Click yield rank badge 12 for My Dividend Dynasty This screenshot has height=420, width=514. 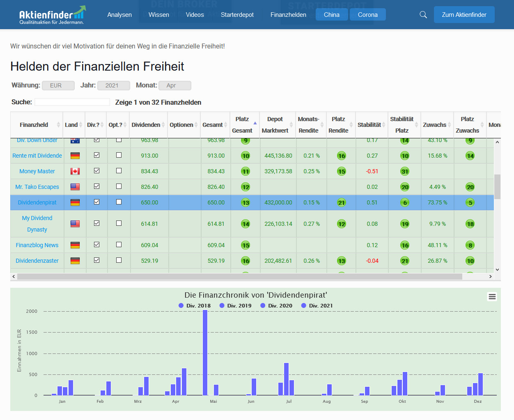(x=341, y=224)
